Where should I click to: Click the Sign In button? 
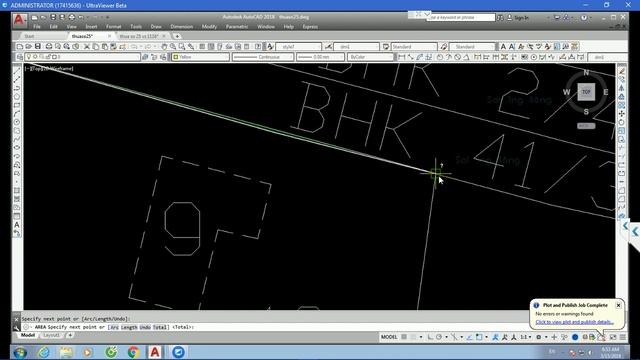click(518, 18)
